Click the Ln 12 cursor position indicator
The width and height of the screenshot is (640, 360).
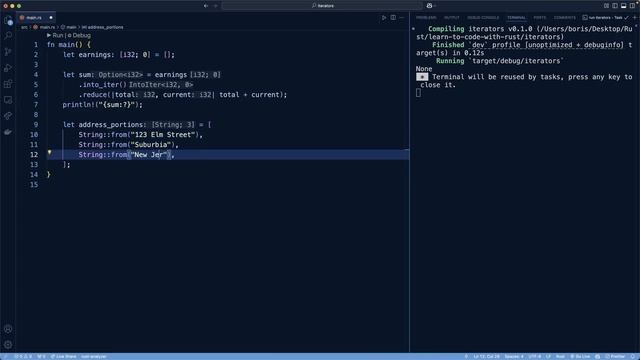point(487,356)
